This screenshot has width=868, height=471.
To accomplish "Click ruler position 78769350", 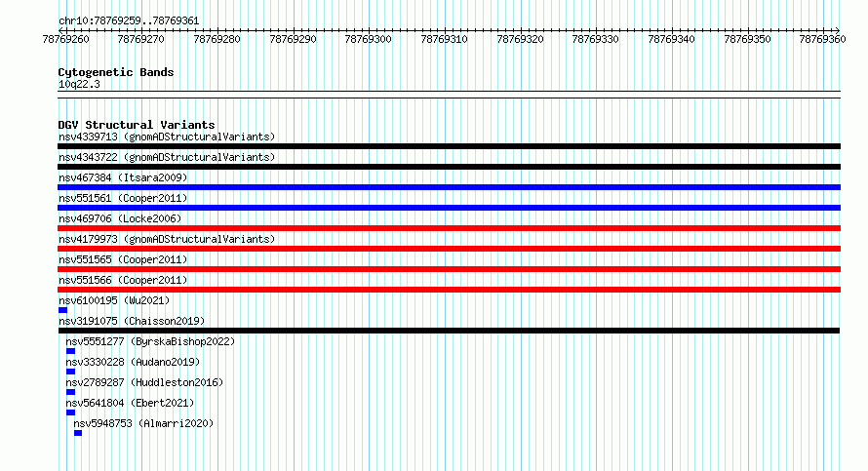I will pos(747,39).
